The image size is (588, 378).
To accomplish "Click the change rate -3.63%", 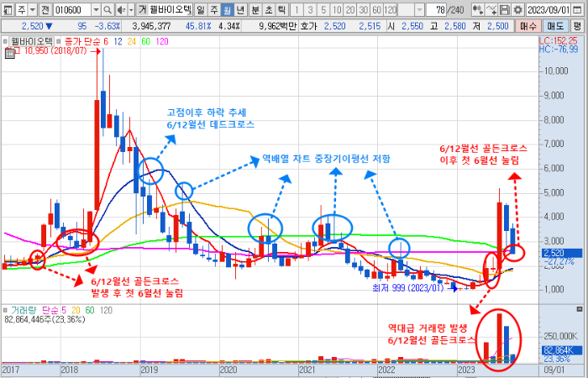I will click(108, 26).
